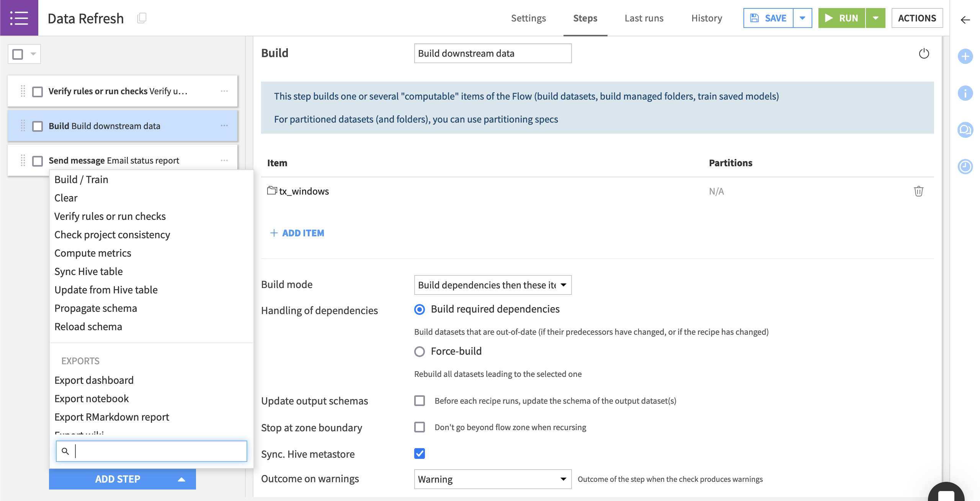This screenshot has height=501, width=980.
Task: Click the copy icon next to Data Refresh
Action: point(142,18)
